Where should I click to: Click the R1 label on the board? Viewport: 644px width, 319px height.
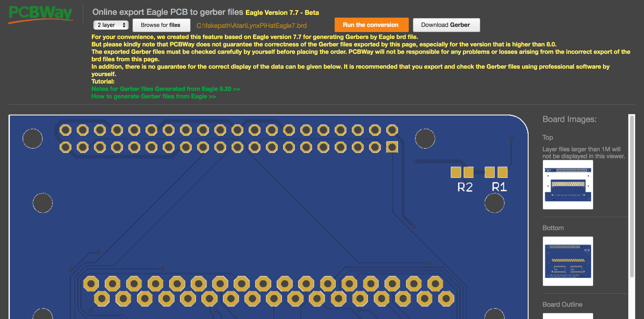pyautogui.click(x=499, y=187)
